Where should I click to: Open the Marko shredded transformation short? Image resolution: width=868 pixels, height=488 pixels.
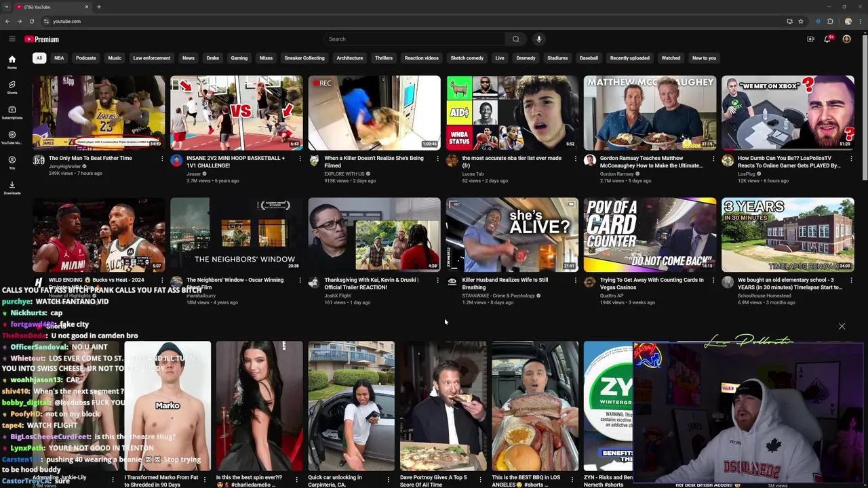point(167,406)
